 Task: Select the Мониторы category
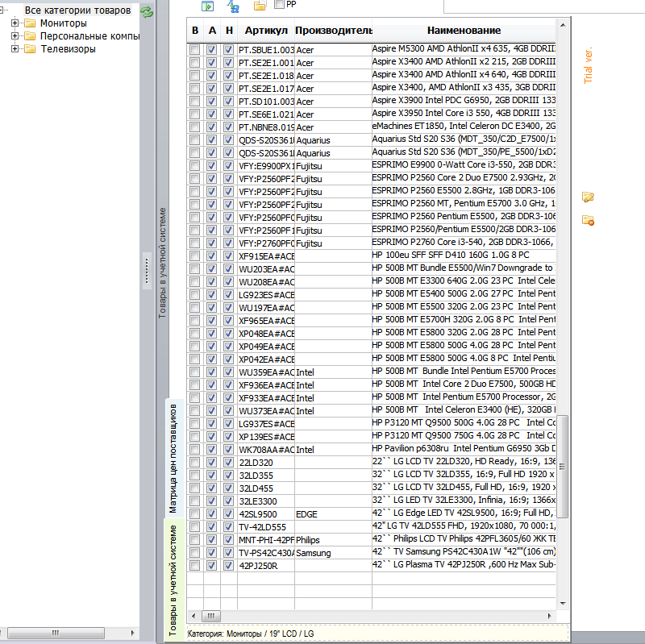pyautogui.click(x=64, y=23)
